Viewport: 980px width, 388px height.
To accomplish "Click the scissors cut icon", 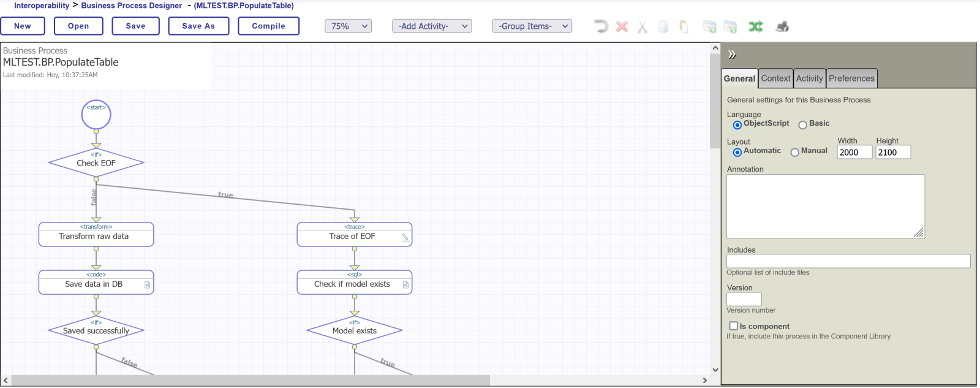I will pyautogui.click(x=642, y=26).
